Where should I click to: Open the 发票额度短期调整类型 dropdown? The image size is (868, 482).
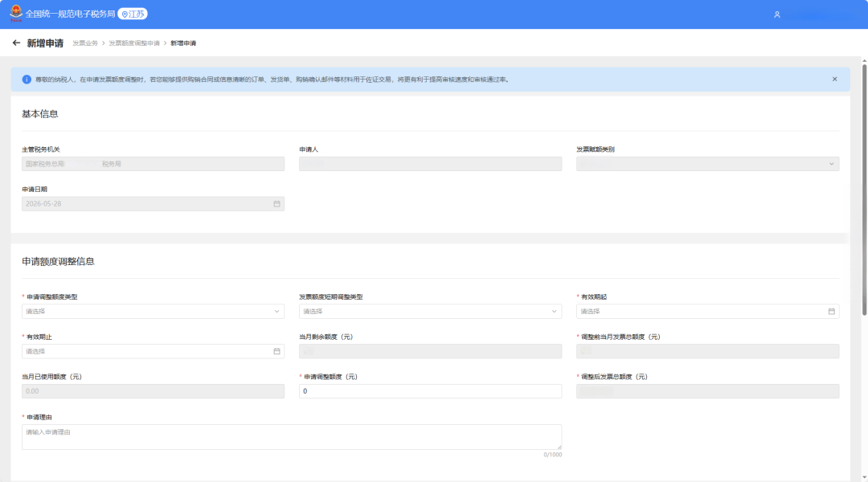(x=430, y=311)
